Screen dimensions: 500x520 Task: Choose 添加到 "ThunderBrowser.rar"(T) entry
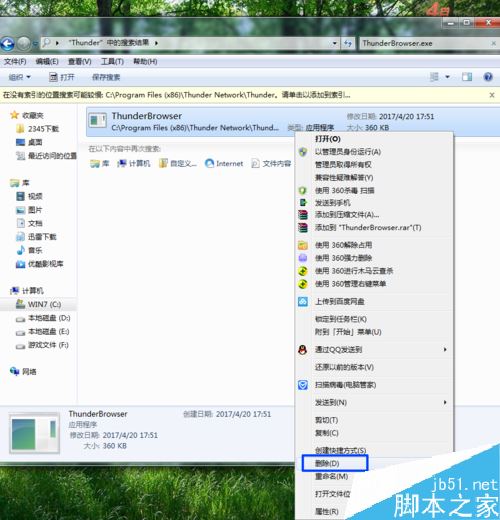pos(374,228)
